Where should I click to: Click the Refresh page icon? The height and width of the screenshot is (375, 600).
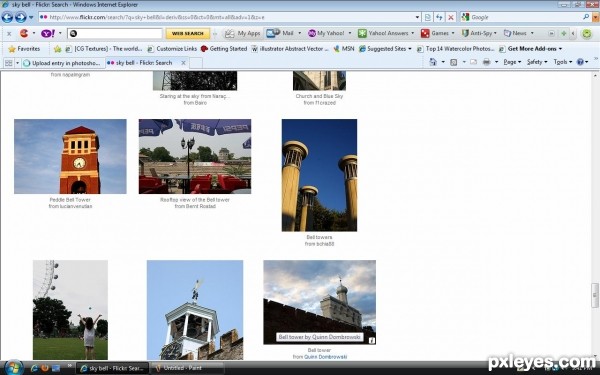coord(439,17)
